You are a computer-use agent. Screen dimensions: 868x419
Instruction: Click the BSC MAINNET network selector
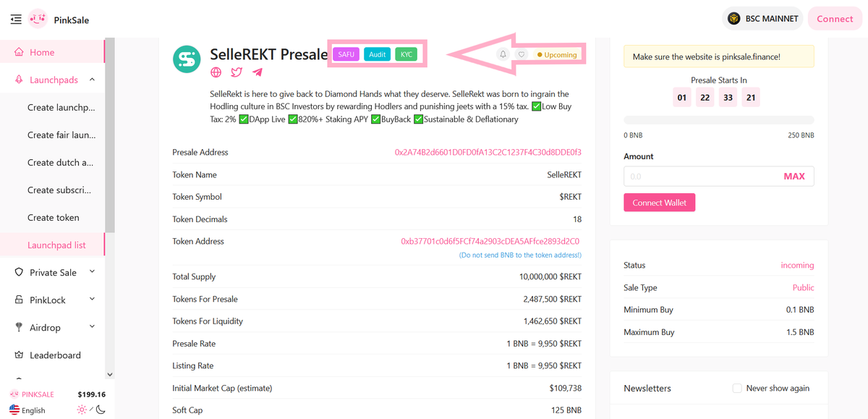pyautogui.click(x=762, y=18)
